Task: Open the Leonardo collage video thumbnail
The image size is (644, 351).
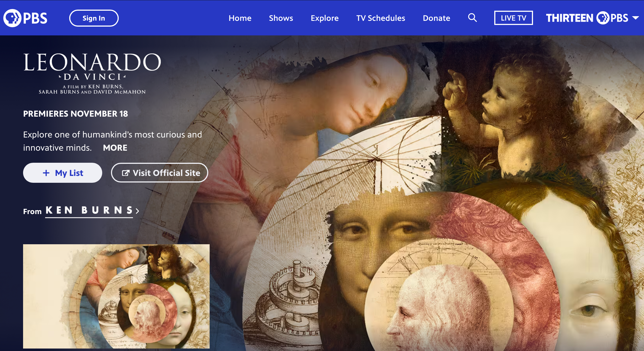Action: point(116,296)
